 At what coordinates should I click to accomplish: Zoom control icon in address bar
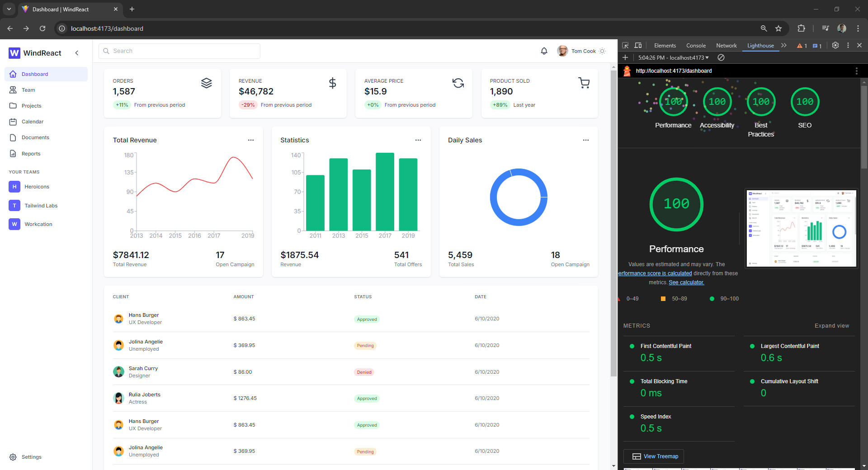pyautogui.click(x=764, y=28)
